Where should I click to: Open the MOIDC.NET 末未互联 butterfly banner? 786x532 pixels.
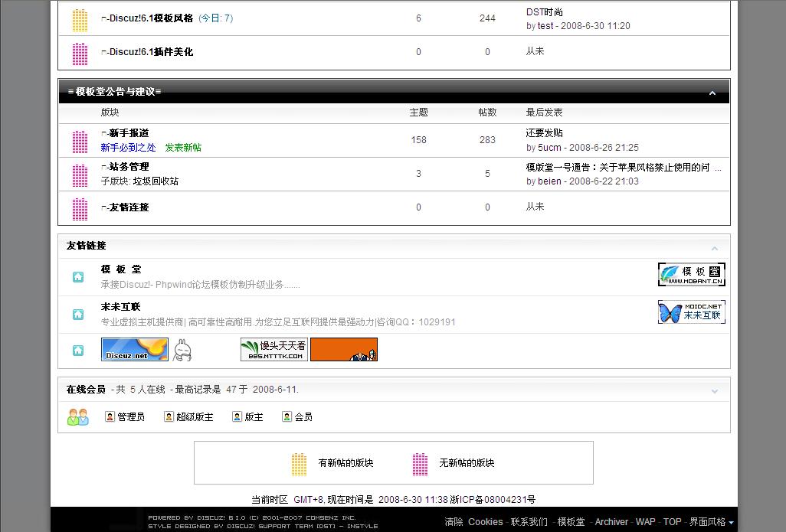691,312
